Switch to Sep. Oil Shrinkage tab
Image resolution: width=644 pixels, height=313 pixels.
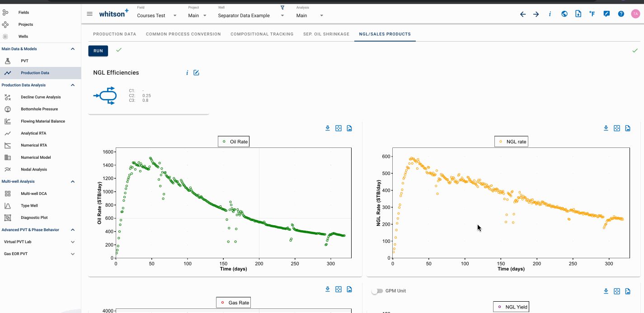(326, 34)
